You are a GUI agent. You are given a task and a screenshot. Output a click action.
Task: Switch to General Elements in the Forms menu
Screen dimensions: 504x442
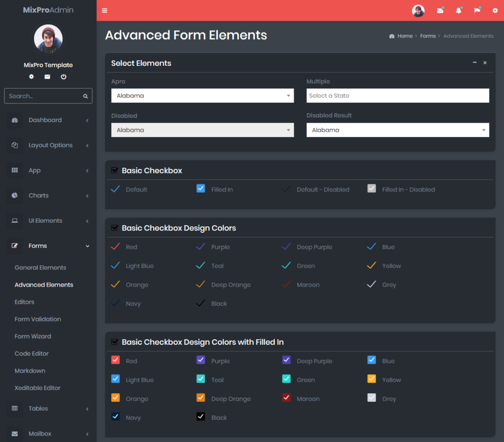pyautogui.click(x=40, y=267)
